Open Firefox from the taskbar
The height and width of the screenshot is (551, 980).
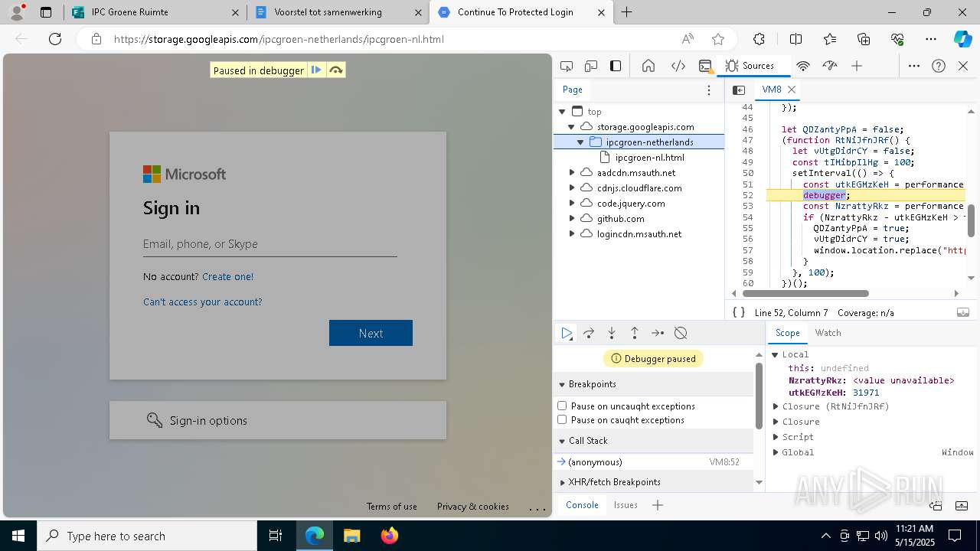click(390, 536)
